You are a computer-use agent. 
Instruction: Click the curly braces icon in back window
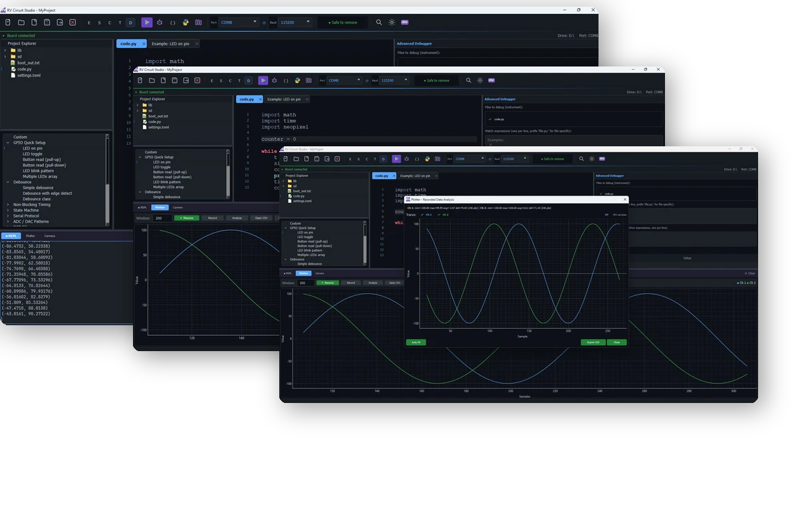click(x=173, y=23)
